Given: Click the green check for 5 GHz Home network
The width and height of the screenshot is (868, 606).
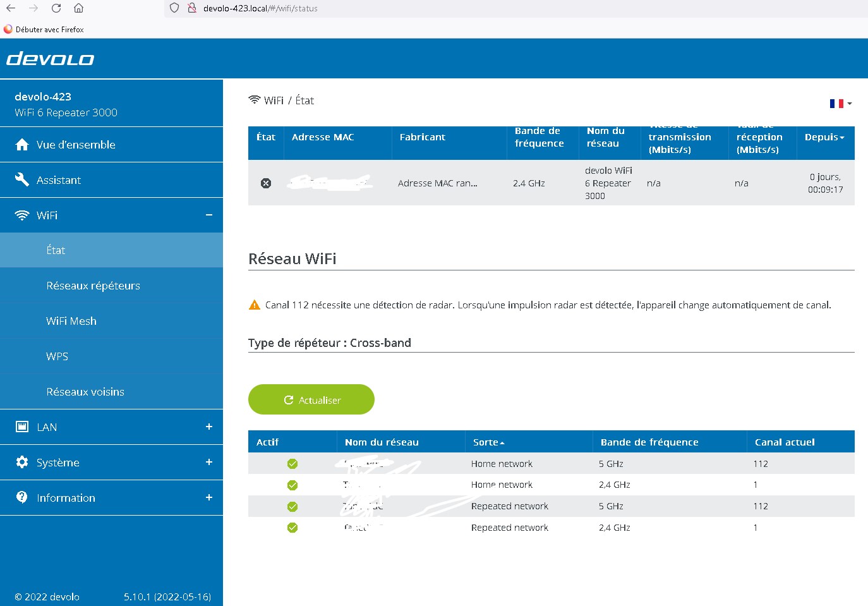Looking at the screenshot, I should click(292, 464).
